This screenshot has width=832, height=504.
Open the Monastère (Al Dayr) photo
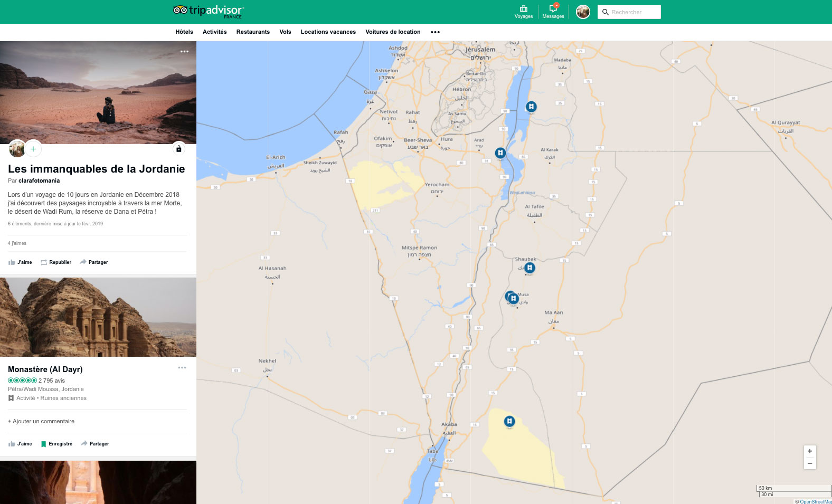pos(98,317)
